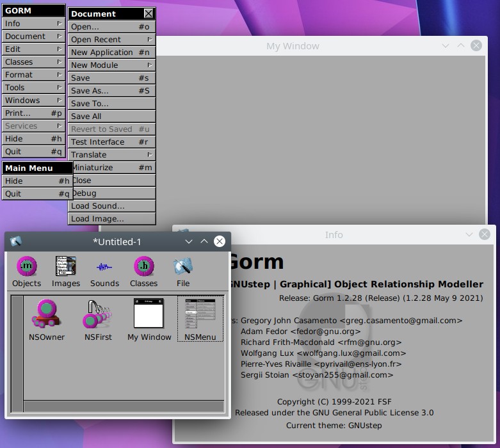The height and width of the screenshot is (448, 500).
Task: Maximize the Untitled-1 window
Action: click(x=204, y=241)
